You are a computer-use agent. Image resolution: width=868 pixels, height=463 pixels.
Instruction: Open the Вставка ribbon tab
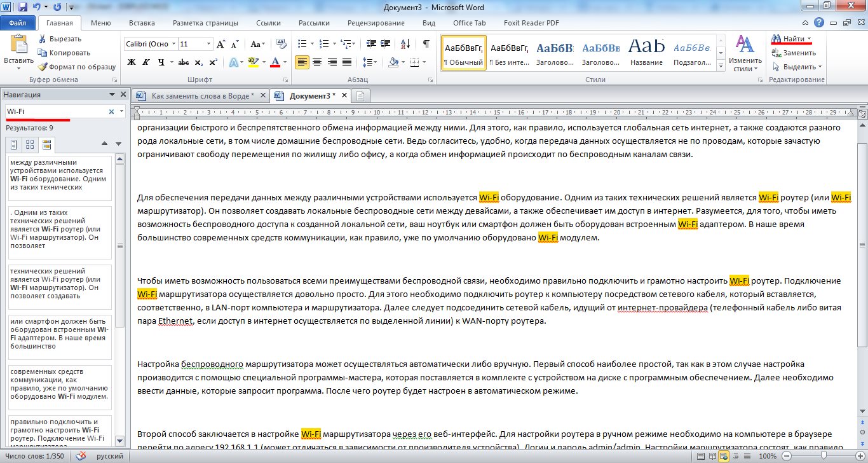click(142, 24)
